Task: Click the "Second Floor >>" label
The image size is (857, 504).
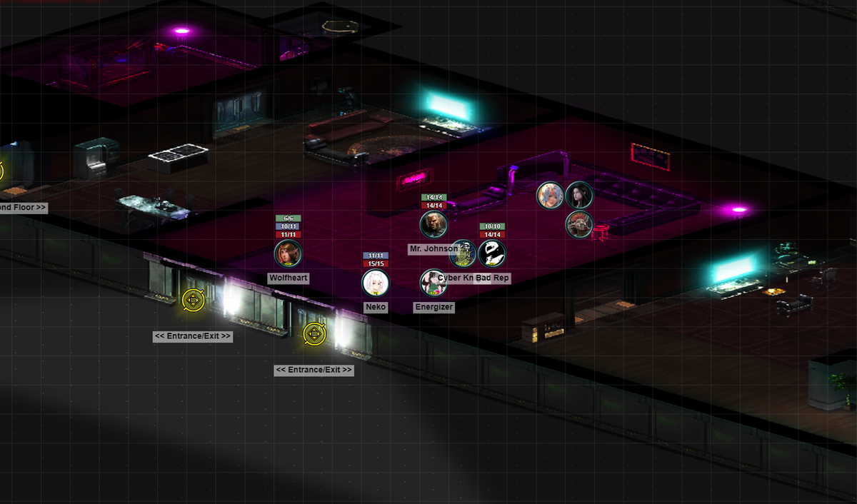Action: [x=23, y=208]
